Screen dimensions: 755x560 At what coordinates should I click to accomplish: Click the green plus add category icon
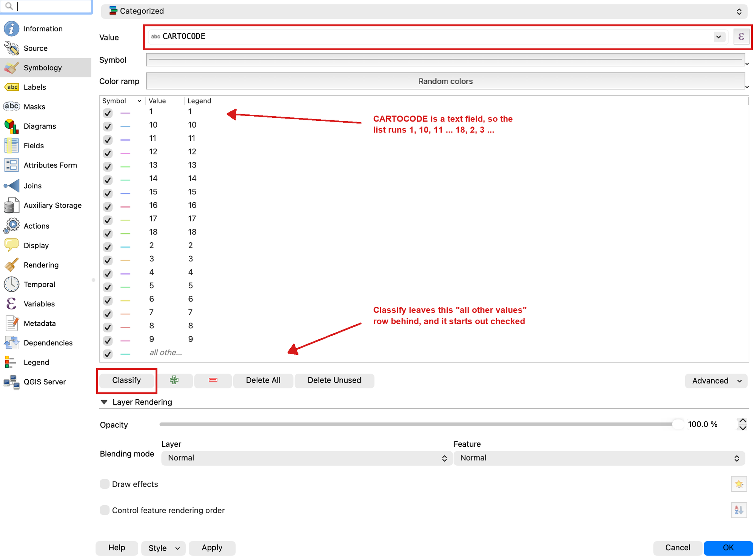tap(174, 380)
